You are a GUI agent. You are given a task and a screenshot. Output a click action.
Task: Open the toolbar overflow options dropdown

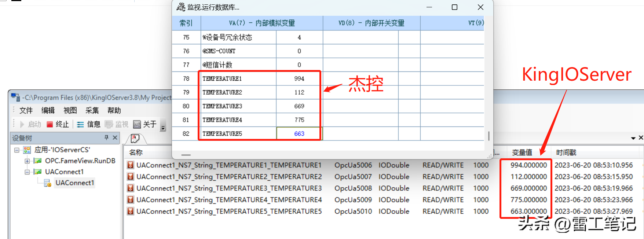click(x=163, y=127)
